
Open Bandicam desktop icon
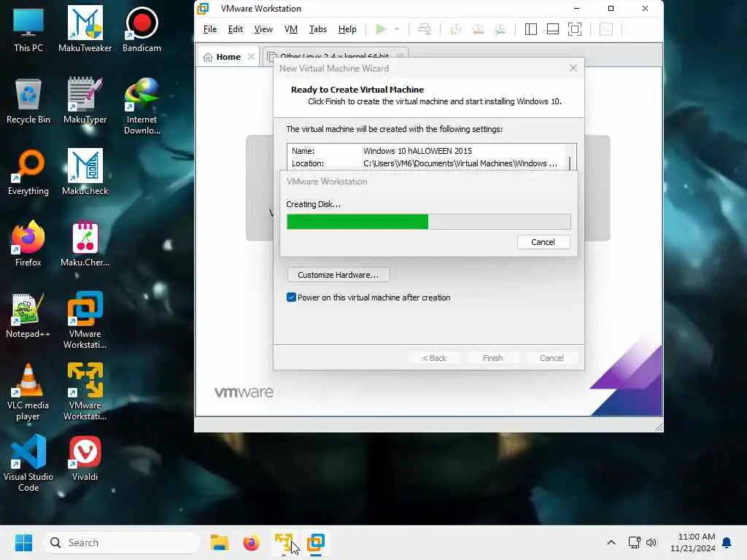tap(142, 30)
